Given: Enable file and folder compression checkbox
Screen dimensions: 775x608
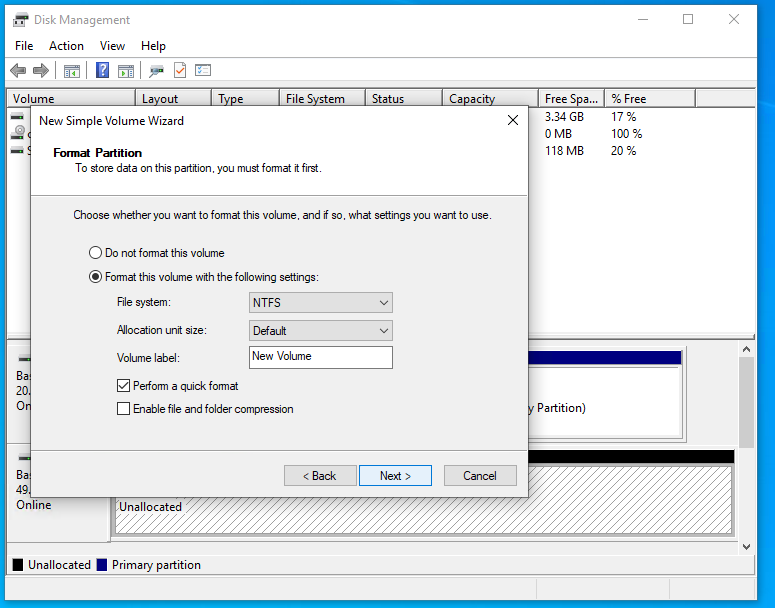Looking at the screenshot, I should (x=124, y=409).
